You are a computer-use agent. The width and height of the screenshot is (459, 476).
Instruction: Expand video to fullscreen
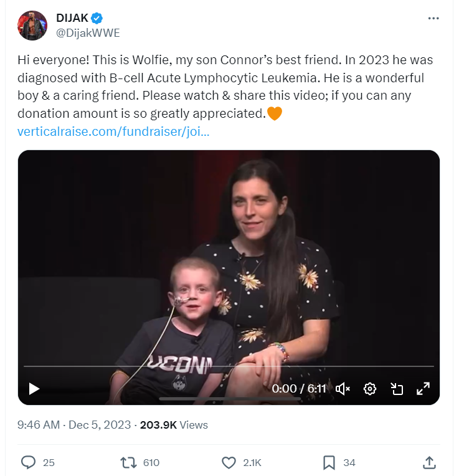(423, 389)
